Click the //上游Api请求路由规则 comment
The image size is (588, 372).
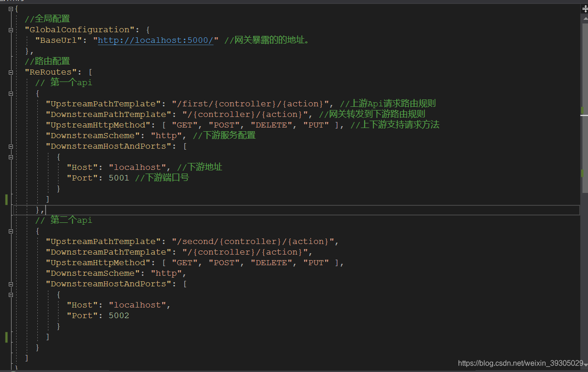(388, 104)
